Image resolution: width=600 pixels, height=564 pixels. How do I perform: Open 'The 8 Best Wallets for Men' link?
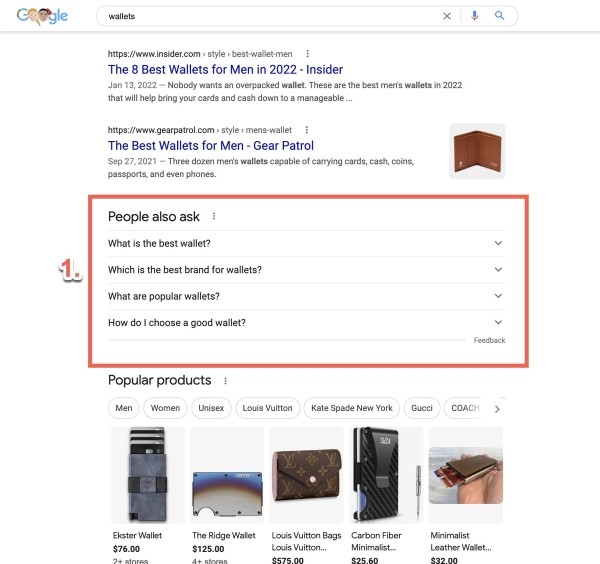click(225, 70)
